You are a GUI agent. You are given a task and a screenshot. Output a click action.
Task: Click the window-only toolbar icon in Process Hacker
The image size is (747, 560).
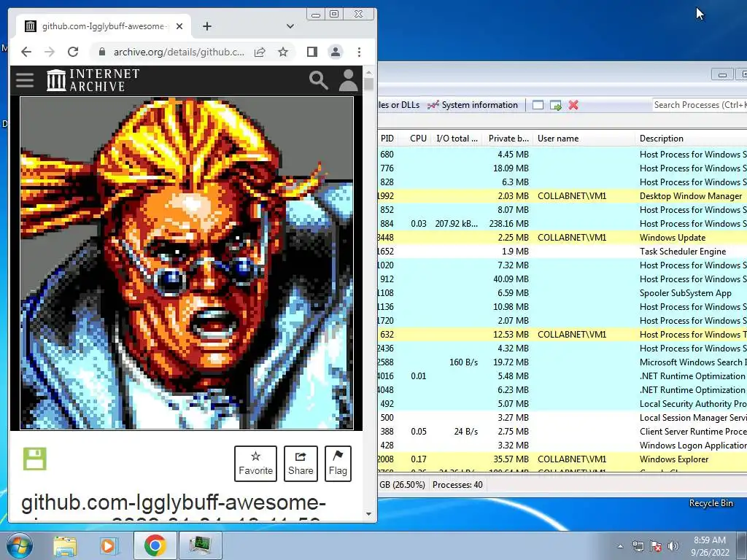[538, 105]
